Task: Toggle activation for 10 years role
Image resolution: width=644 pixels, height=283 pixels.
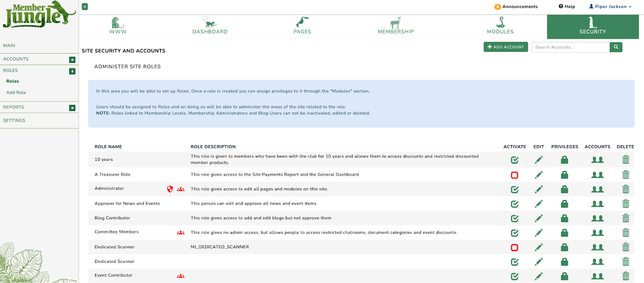Action: click(514, 160)
